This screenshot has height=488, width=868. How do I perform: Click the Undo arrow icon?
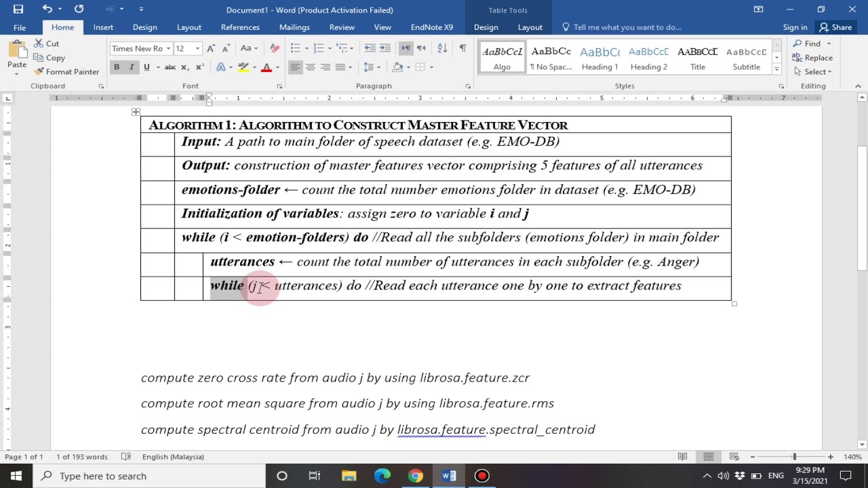point(47,9)
